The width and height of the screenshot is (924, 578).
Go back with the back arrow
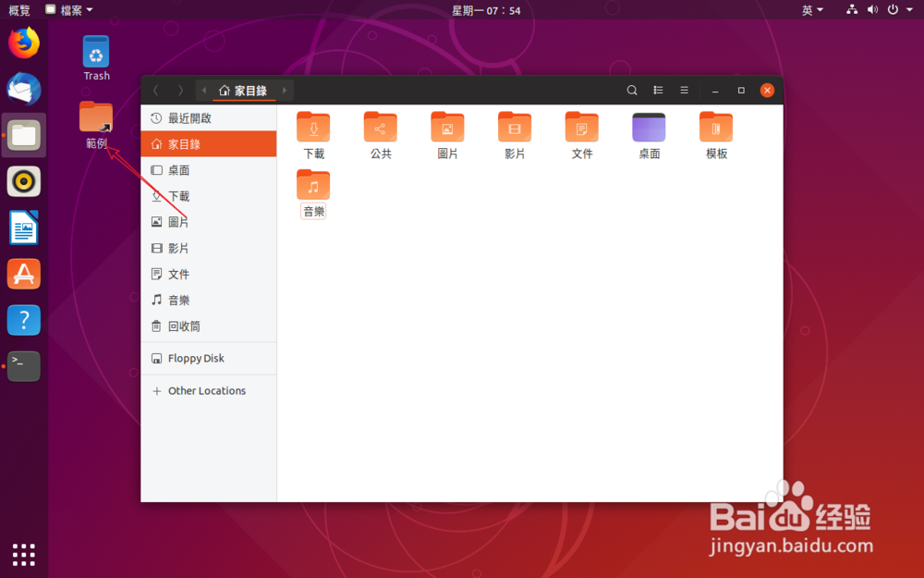coord(155,91)
